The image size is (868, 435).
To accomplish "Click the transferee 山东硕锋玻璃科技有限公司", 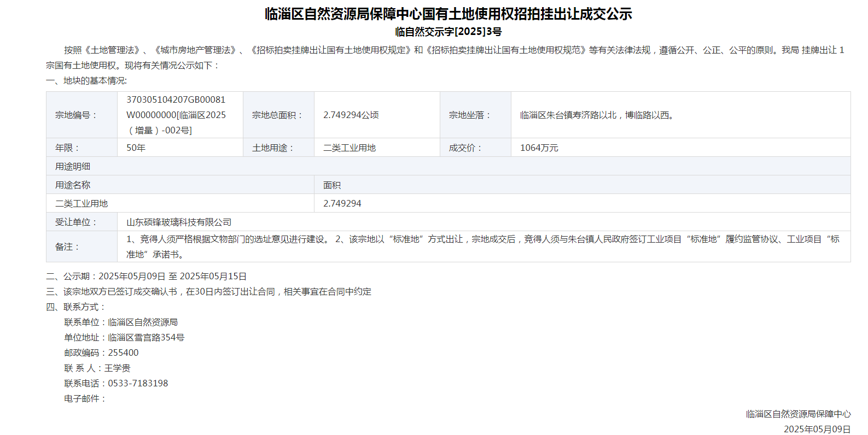I will click(x=179, y=222).
